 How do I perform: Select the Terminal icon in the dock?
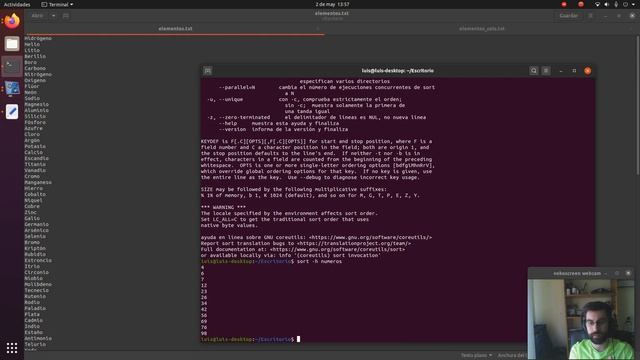12,66
